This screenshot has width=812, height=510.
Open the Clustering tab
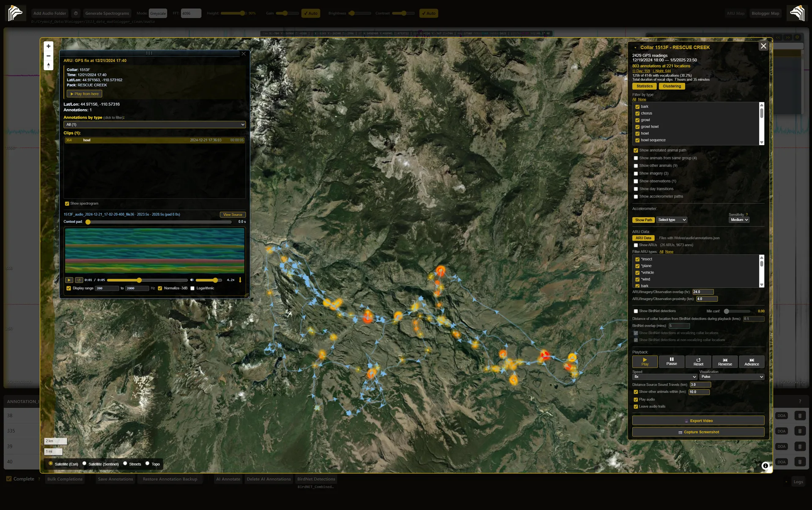pos(672,86)
